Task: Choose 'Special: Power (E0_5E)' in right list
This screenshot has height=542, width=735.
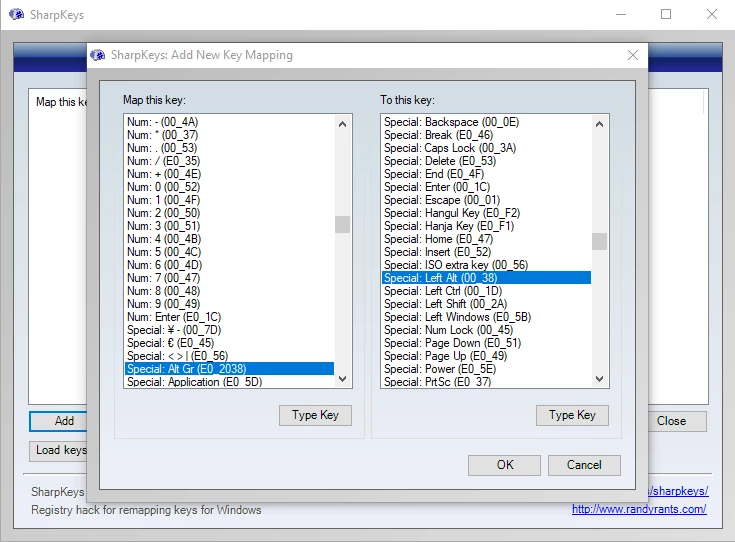Action: [487, 369]
